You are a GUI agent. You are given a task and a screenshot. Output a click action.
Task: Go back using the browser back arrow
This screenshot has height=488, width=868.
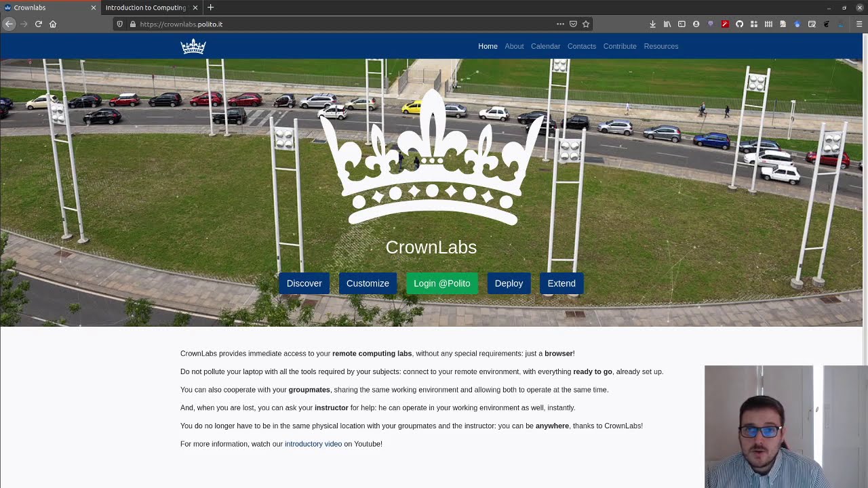pyautogui.click(x=9, y=24)
